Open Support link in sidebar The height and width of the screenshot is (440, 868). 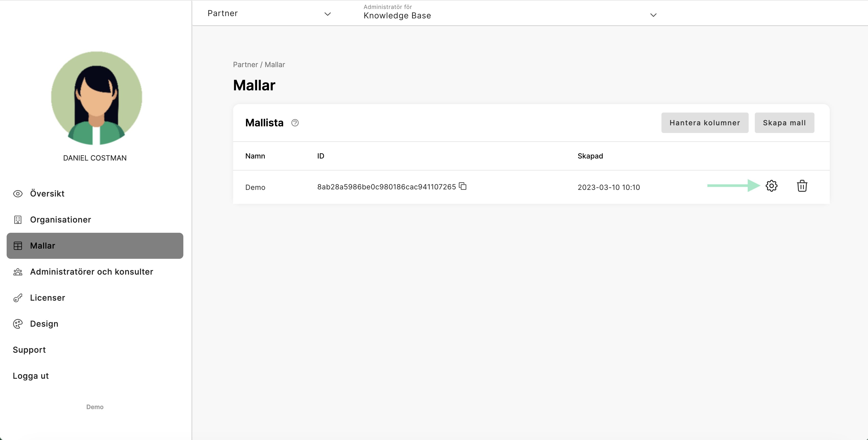coord(29,350)
